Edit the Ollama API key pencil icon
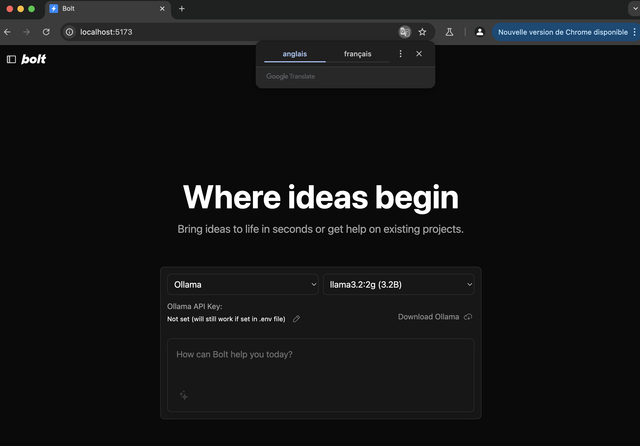The image size is (640, 446). 296,319
